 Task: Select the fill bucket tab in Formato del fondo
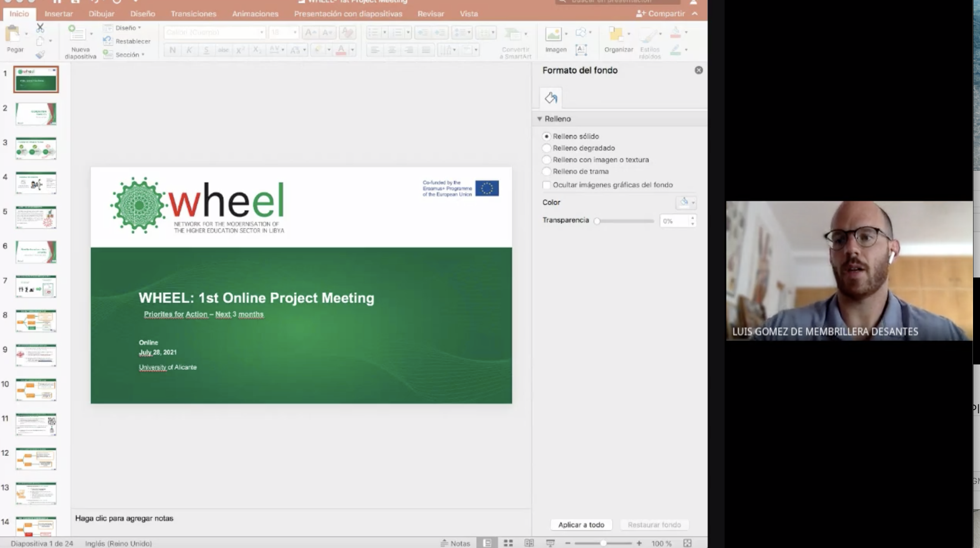[551, 98]
